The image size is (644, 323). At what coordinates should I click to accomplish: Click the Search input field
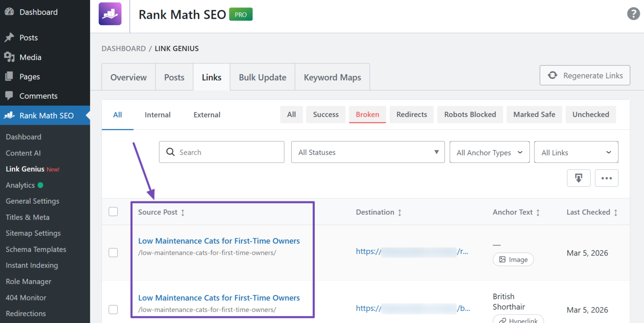click(222, 152)
